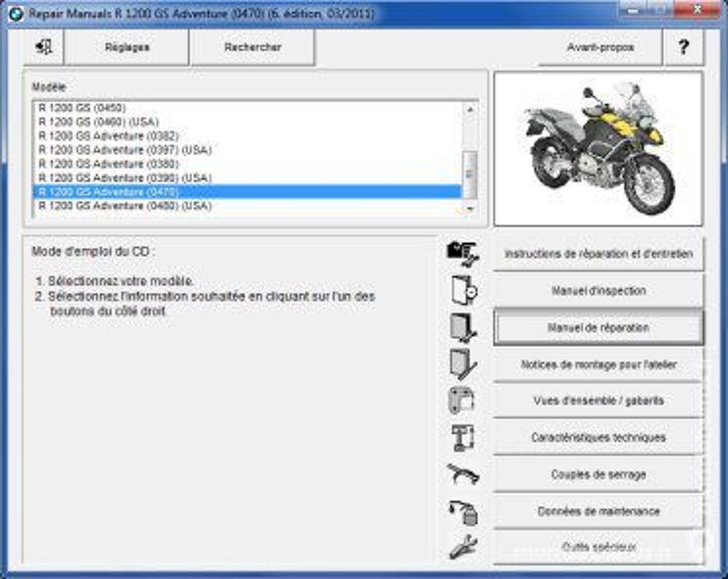Select model R 1200 GS Adventure (0382)
The width and height of the screenshot is (728, 579).
pyautogui.click(x=108, y=136)
